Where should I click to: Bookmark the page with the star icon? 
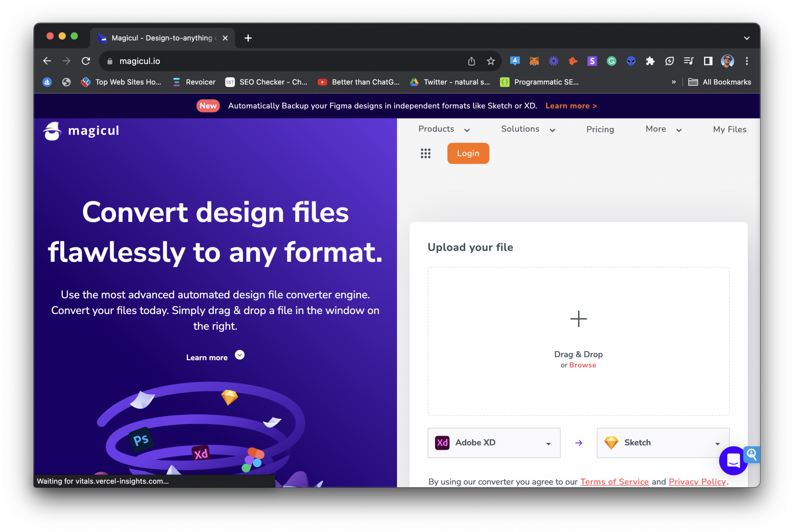click(490, 61)
